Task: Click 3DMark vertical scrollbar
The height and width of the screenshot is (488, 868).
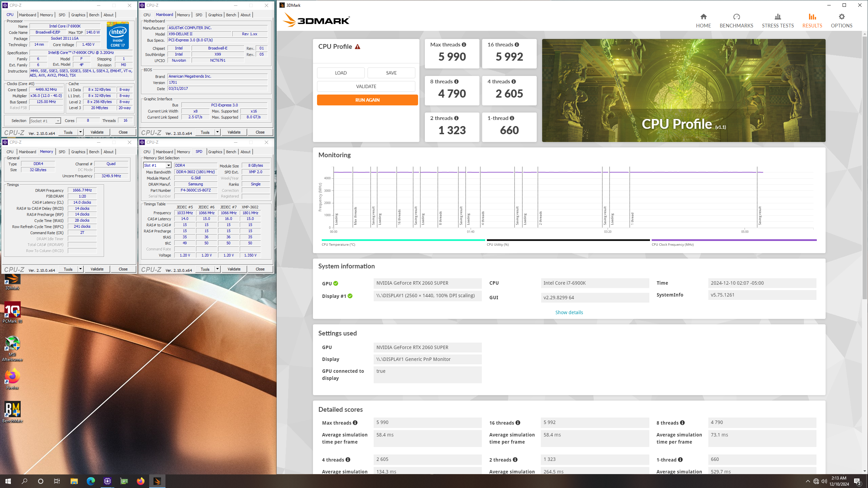Action: tap(865, 167)
